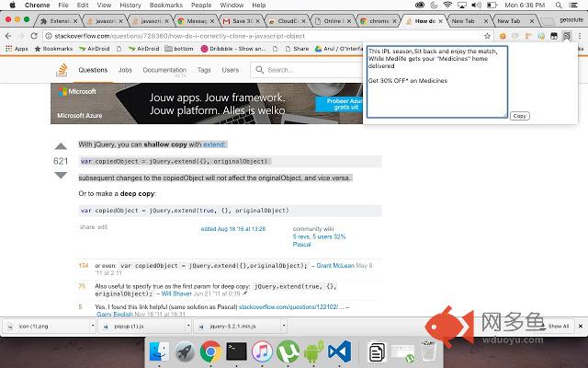The width and height of the screenshot is (588, 368).
Task: Launch uTorrent from the dock
Action: point(288,351)
